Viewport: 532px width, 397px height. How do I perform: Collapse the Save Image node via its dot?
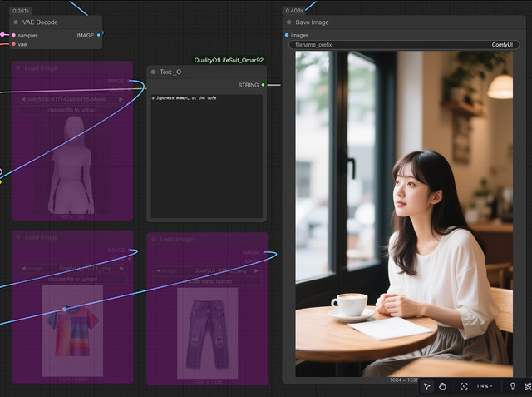[288, 22]
